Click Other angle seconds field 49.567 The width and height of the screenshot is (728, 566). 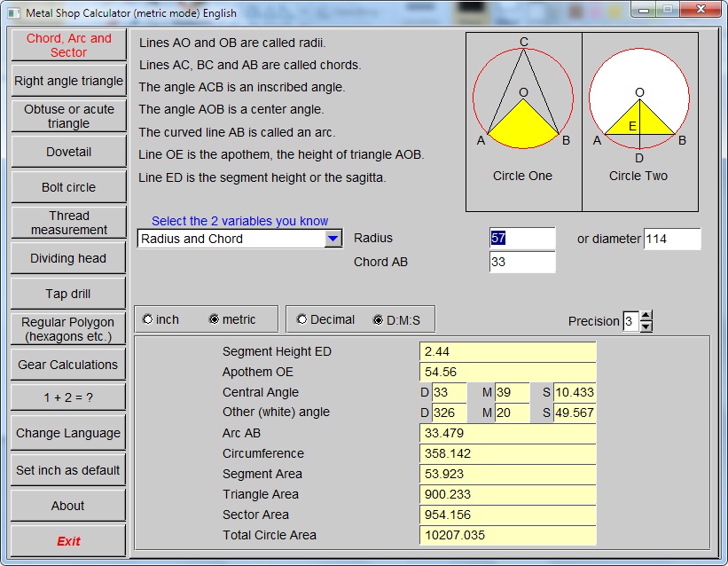pos(575,413)
